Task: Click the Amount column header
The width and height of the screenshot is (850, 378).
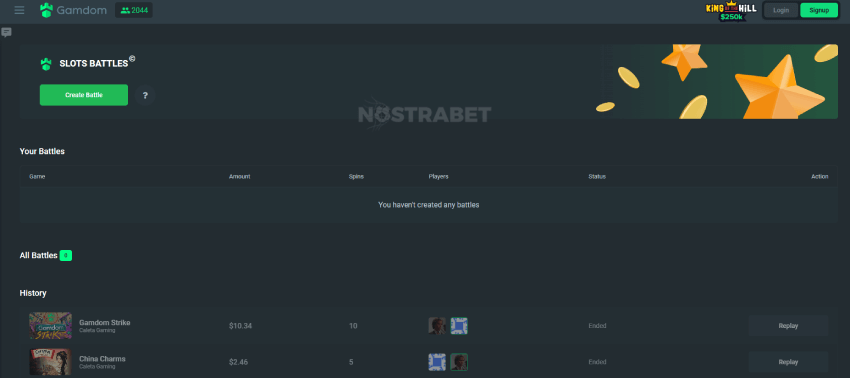Action: [240, 177]
